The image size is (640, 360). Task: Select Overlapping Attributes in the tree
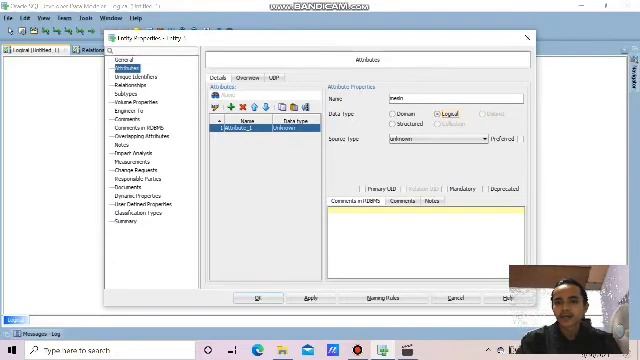(x=142, y=136)
